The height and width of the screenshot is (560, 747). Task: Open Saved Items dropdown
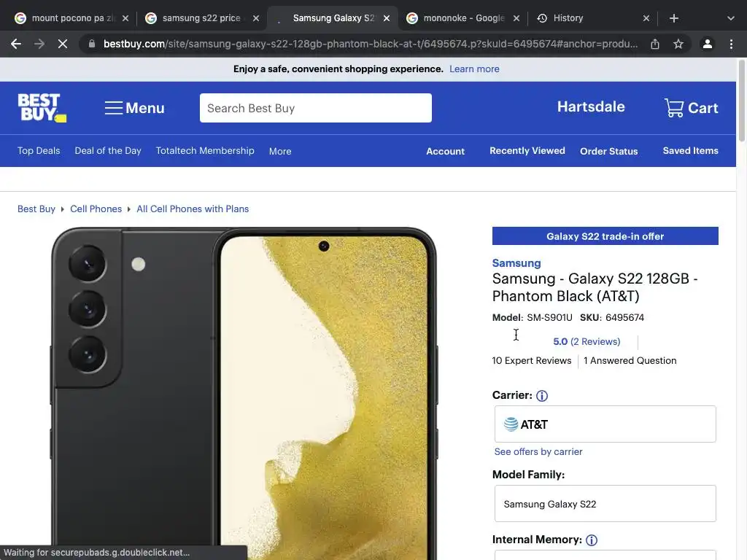[x=690, y=150]
